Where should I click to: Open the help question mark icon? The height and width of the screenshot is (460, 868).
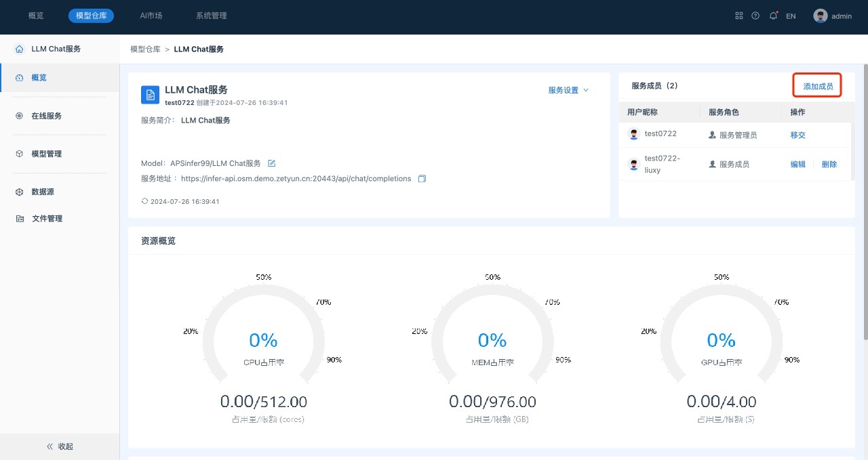[x=755, y=16]
